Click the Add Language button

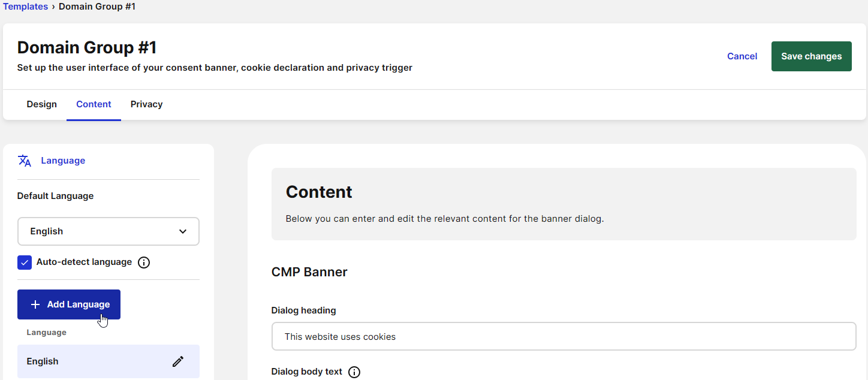pos(69,304)
